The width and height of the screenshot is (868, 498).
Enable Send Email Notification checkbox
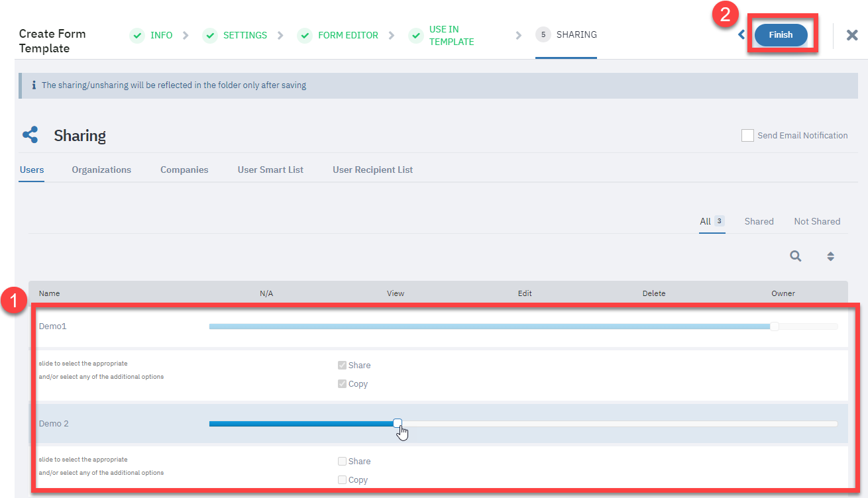coord(747,135)
